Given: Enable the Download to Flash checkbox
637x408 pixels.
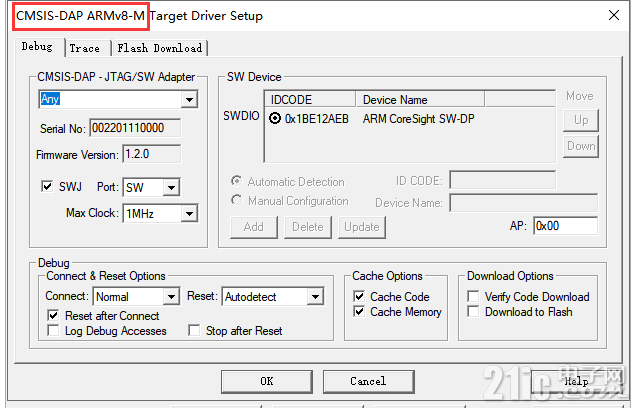Looking at the screenshot, I should point(473,312).
